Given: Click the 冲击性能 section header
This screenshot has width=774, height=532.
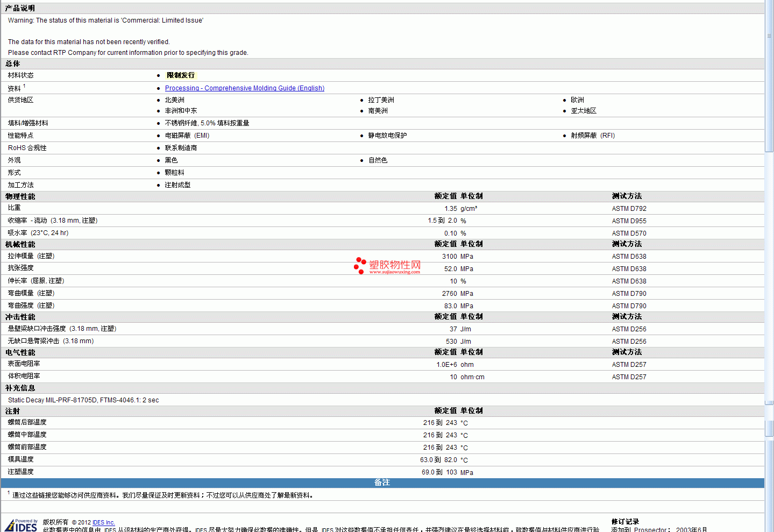Looking at the screenshot, I should 20,317.
